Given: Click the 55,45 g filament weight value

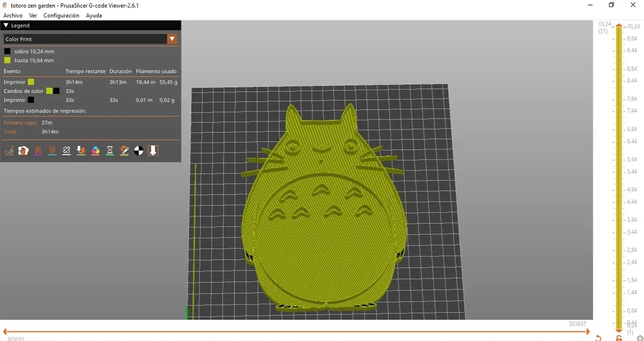Looking at the screenshot, I should coord(169,82).
